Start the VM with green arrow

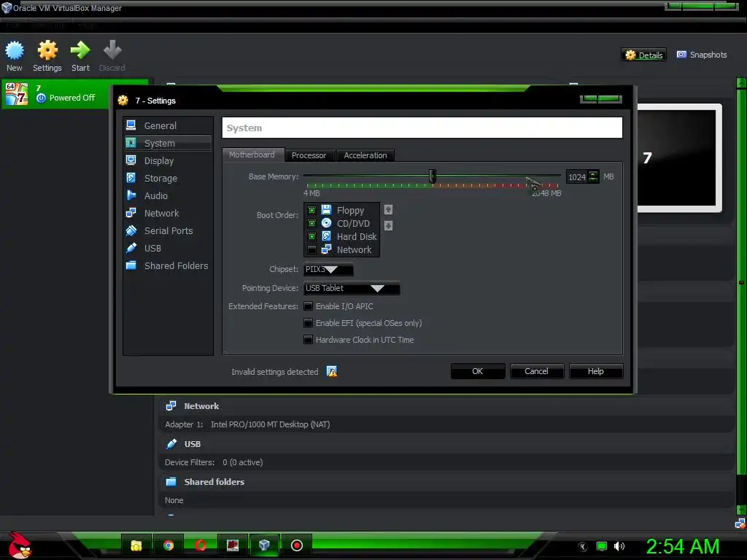80,50
